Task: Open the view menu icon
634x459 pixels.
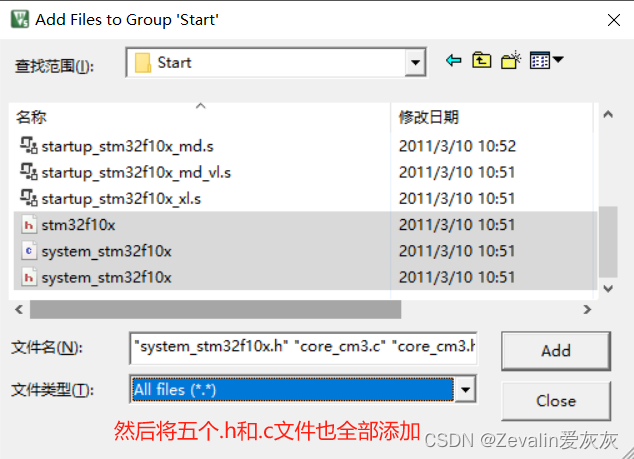Action: (540, 61)
